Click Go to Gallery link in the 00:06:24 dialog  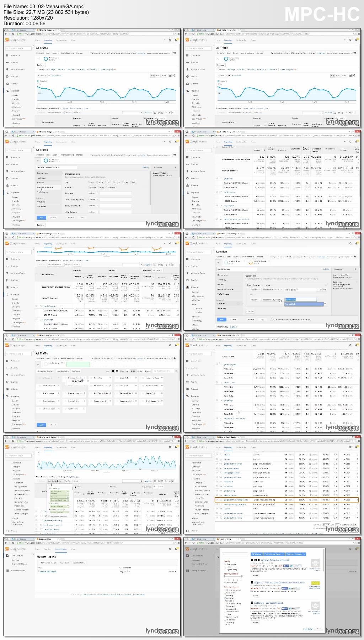[x=308, y=629]
